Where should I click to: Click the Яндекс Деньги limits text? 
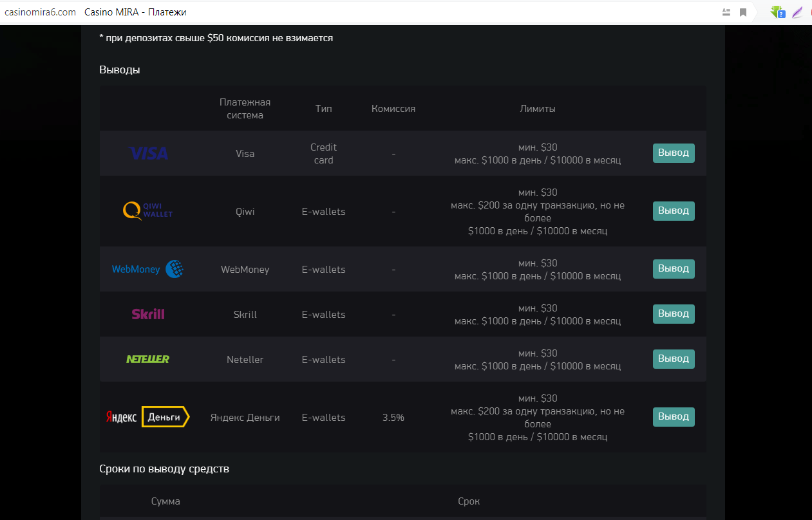pyautogui.click(x=538, y=418)
